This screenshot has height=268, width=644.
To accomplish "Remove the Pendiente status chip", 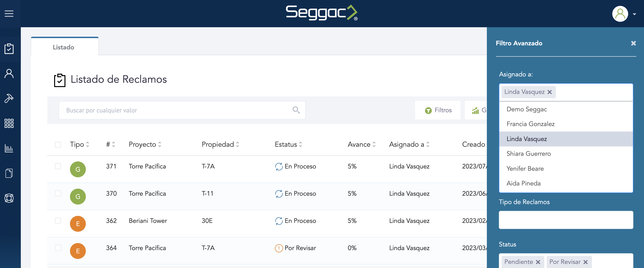I will coord(538,262).
